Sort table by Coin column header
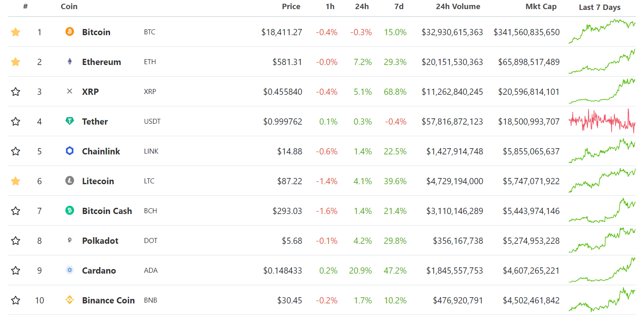The height and width of the screenshot is (315, 644). pyautogui.click(x=69, y=7)
